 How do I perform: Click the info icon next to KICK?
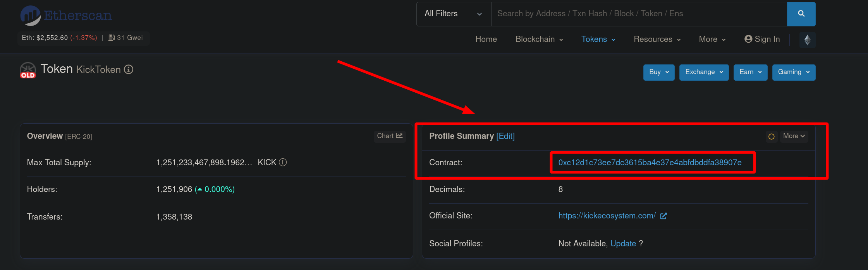283,163
